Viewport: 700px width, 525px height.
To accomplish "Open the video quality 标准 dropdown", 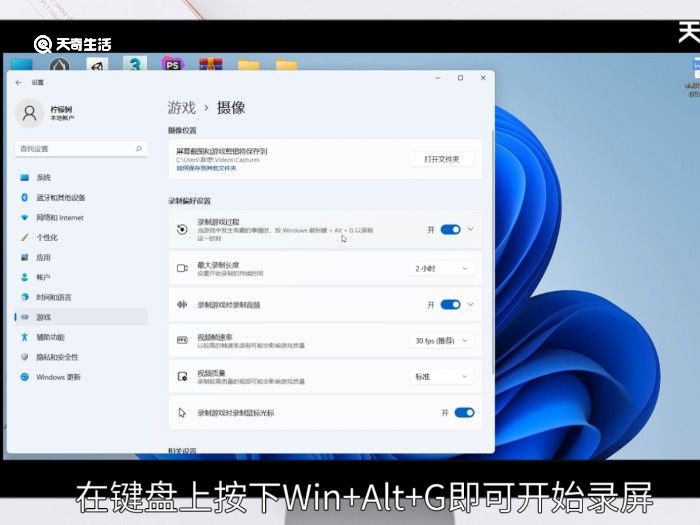I will (442, 377).
